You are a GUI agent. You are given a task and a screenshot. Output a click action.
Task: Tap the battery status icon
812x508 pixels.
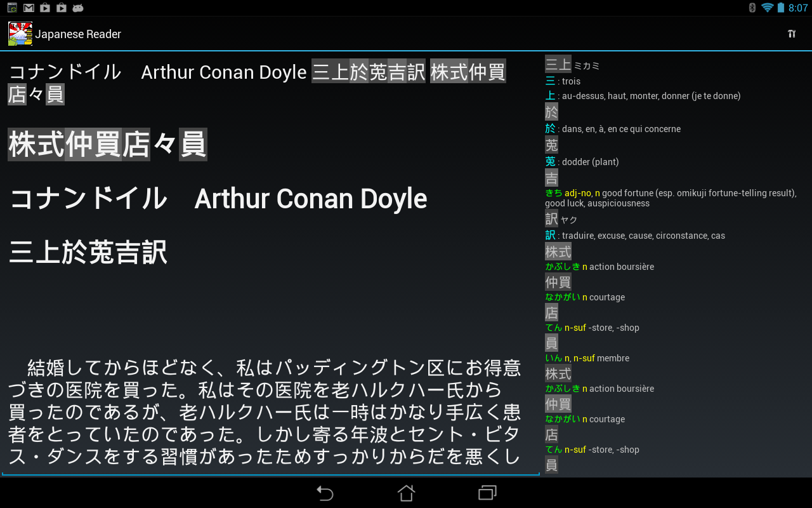pyautogui.click(x=781, y=8)
